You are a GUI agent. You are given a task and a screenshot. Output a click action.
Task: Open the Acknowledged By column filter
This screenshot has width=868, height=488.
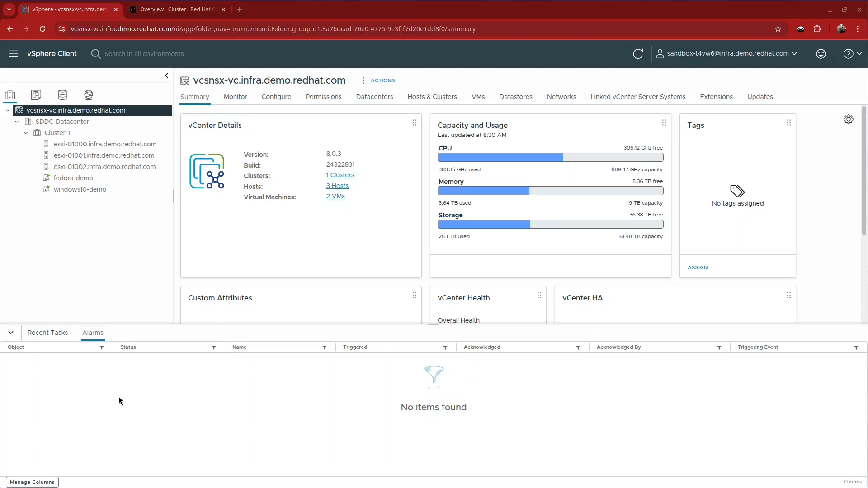tap(719, 348)
